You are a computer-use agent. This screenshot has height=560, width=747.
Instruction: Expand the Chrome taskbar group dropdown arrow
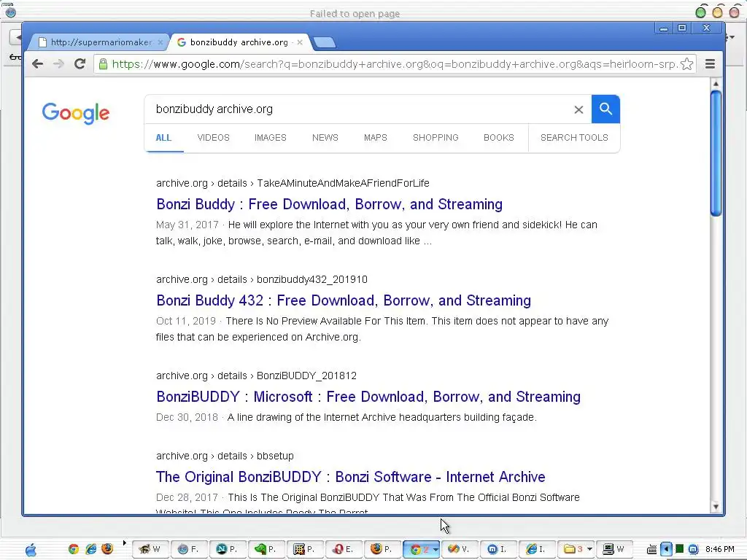(436, 549)
